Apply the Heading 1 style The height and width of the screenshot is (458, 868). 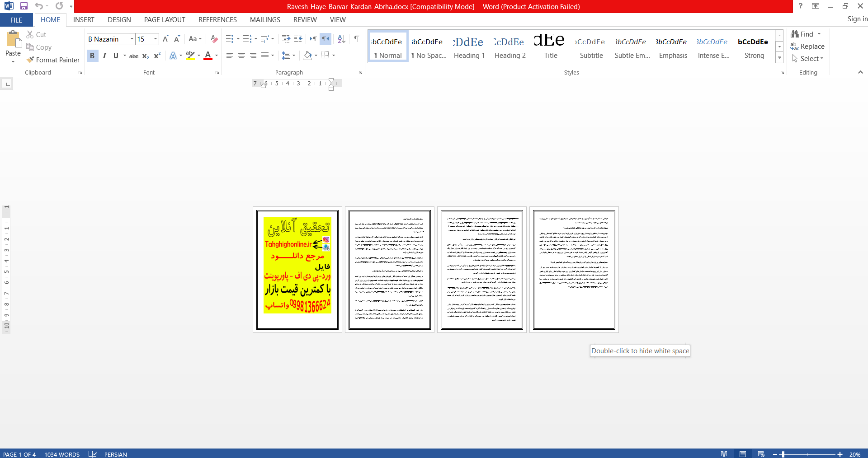tap(469, 47)
